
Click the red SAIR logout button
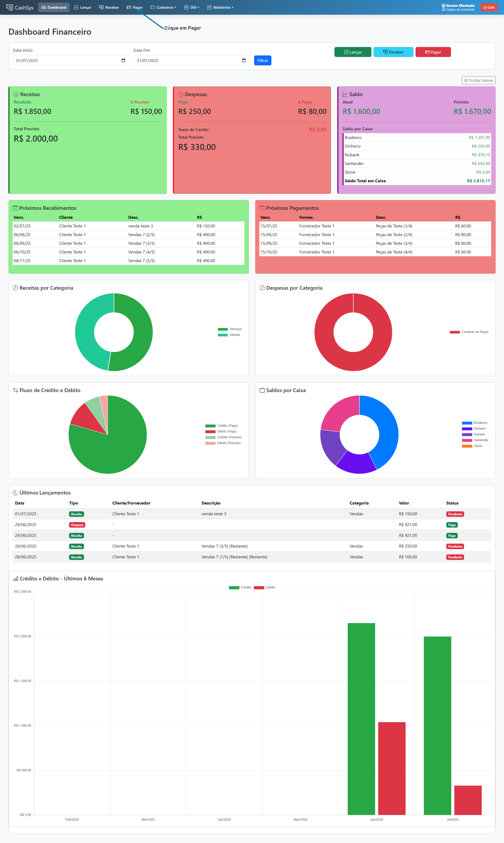(x=489, y=7)
